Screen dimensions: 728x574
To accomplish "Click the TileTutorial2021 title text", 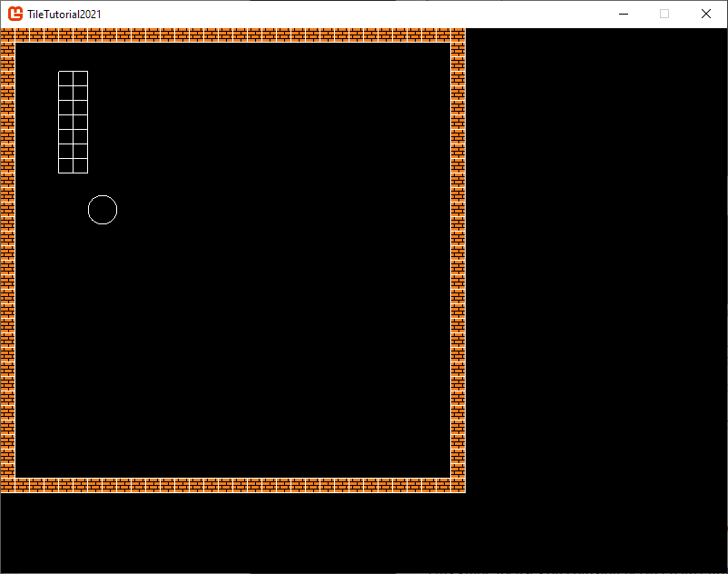I will [x=64, y=14].
